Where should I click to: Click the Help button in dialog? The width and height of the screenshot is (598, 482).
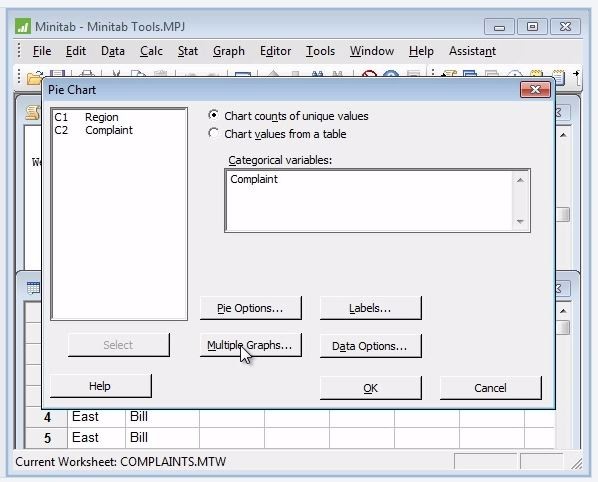(x=101, y=386)
